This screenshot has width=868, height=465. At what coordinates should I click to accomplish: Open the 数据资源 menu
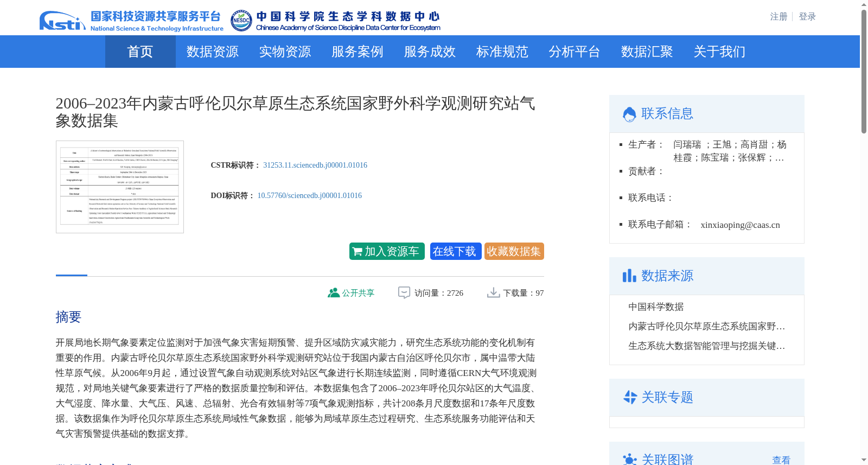(212, 52)
